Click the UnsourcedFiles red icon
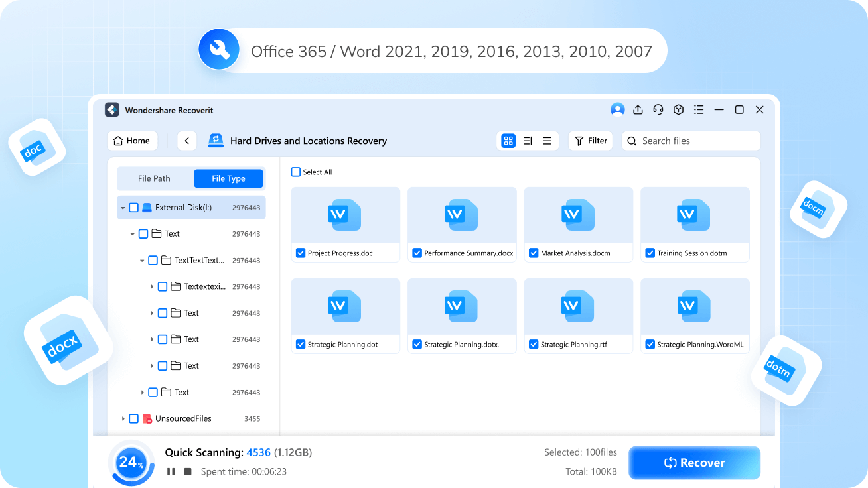Screen dimensions: 868x488 point(147,419)
